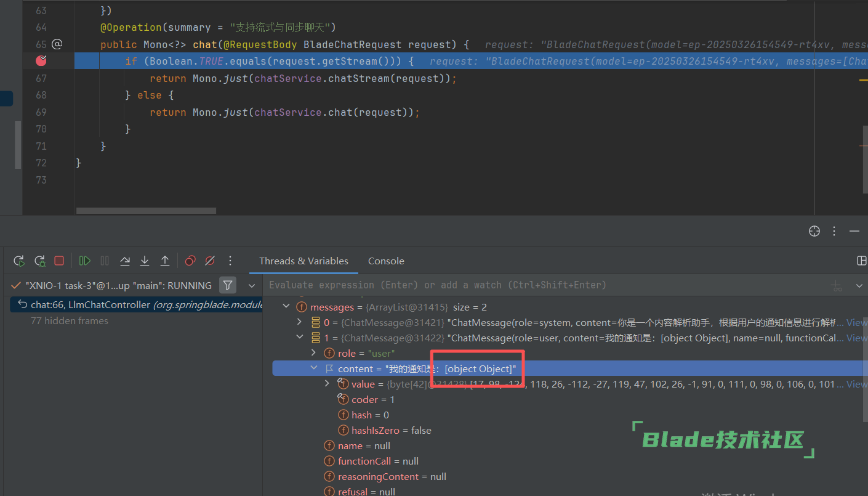Open the View Breakpoints dialog
The width and height of the screenshot is (868, 496).
point(190,261)
